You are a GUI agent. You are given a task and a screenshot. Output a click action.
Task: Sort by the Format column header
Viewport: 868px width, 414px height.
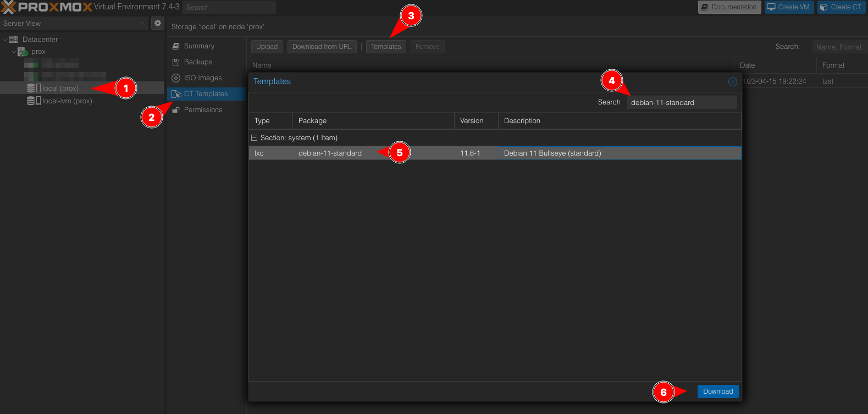[x=842, y=65]
